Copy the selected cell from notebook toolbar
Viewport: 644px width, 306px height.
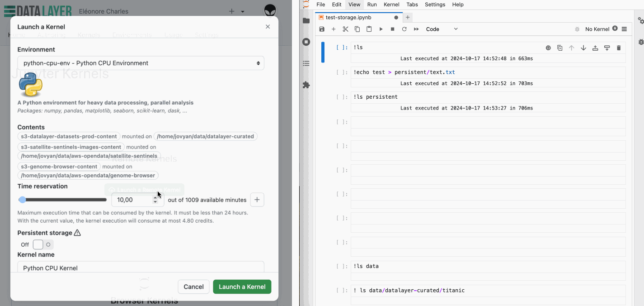[x=357, y=29]
